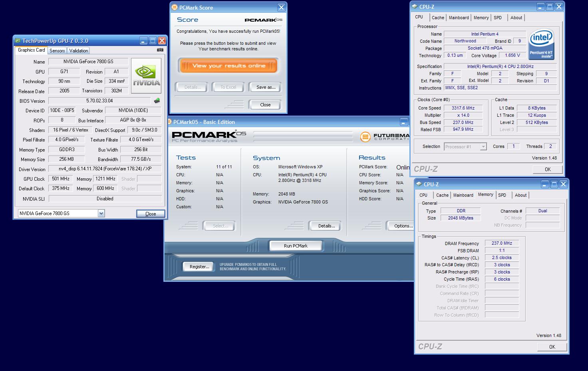Open the Mainboard tab in bottom CPU-Z
This screenshot has width=588, height=371.
[463, 195]
